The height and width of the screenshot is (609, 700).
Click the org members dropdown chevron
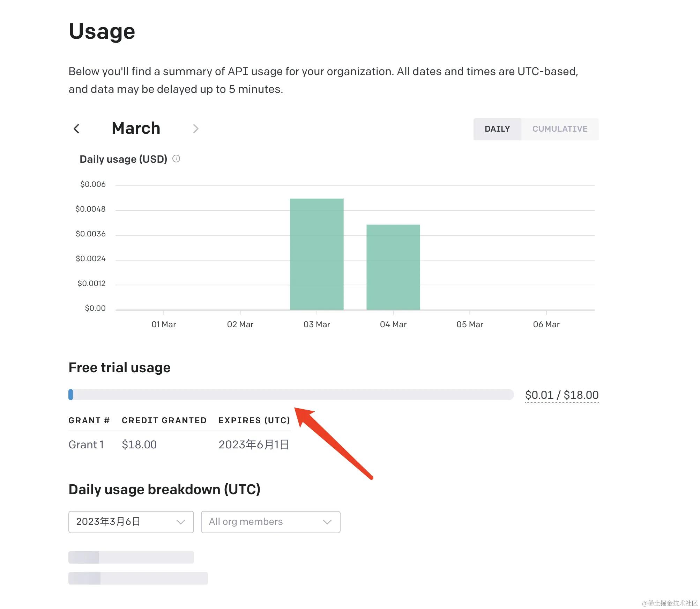pyautogui.click(x=327, y=522)
